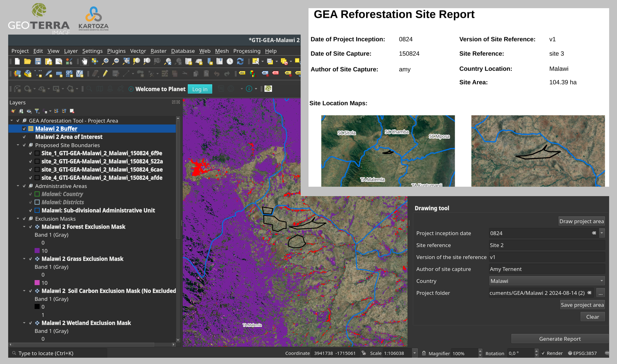Open the Project inception date dropdown arrow
The height and width of the screenshot is (364, 617).
[602, 233]
